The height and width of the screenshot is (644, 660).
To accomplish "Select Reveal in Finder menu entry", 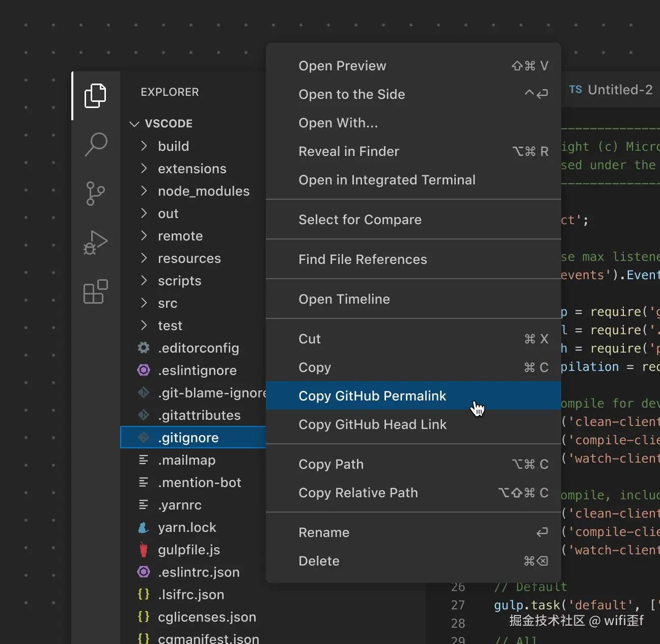I will 349,151.
